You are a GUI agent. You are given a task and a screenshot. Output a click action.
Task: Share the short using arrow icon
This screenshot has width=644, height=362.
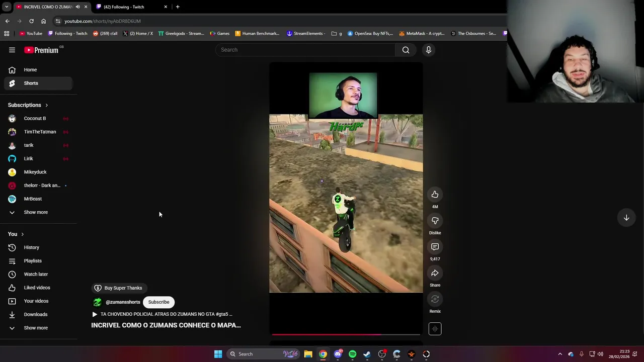pos(435,273)
